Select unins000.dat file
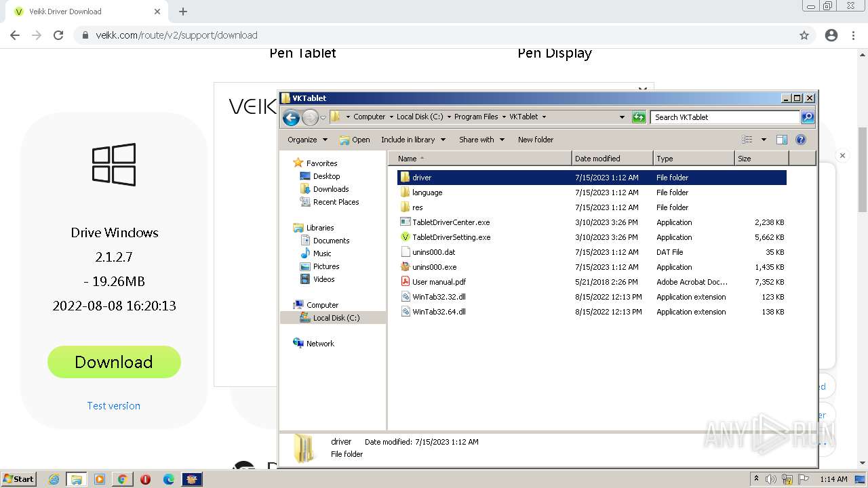The height and width of the screenshot is (488, 868). tap(428, 252)
